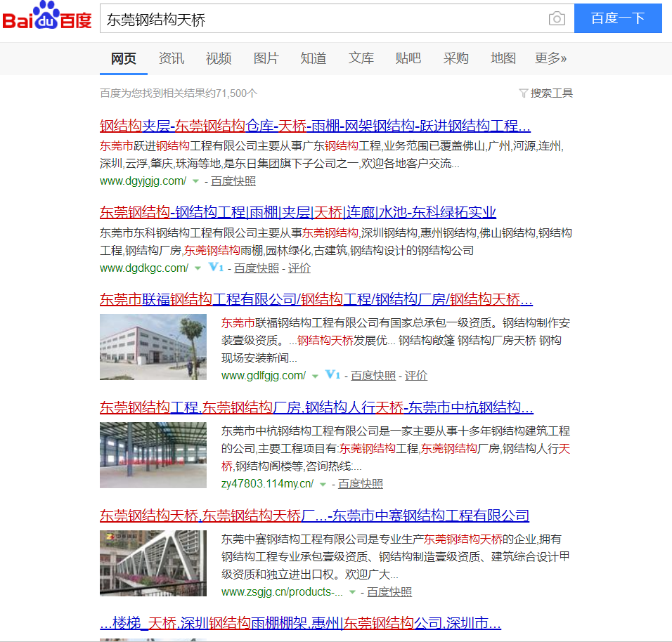Open 百度快照 for www.gdlfgjg.com result
This screenshot has height=642, width=672.
[373, 376]
